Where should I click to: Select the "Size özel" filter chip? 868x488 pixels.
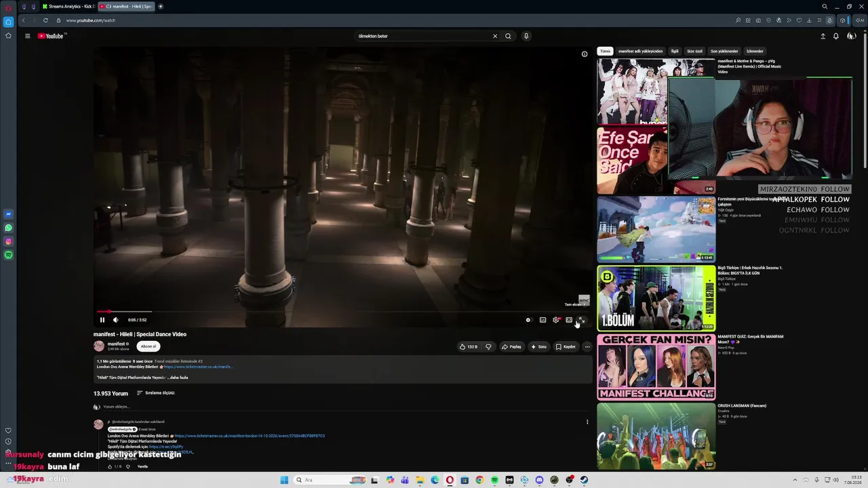695,51
